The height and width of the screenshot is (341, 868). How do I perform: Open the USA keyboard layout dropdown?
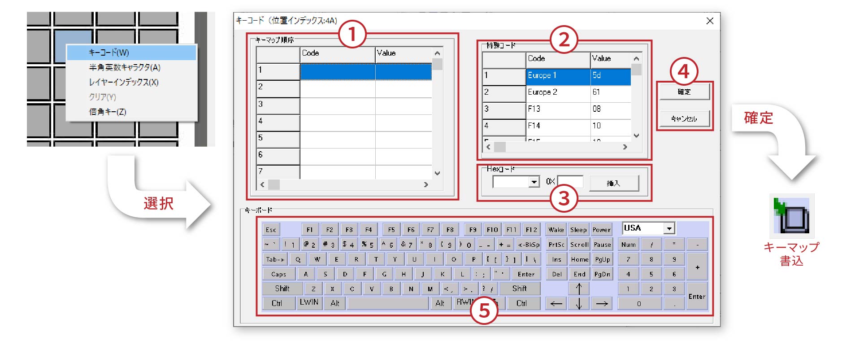[669, 228]
